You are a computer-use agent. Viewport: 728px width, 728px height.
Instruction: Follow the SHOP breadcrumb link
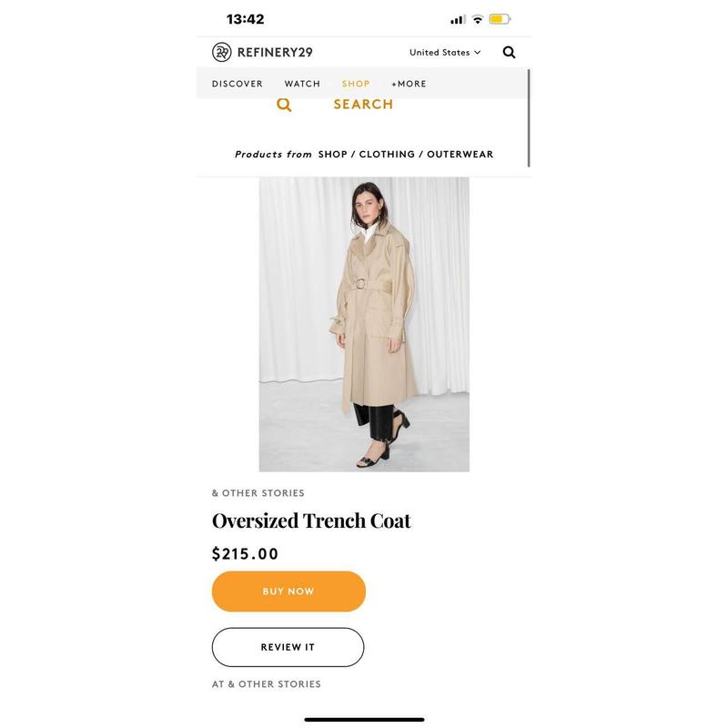click(332, 154)
